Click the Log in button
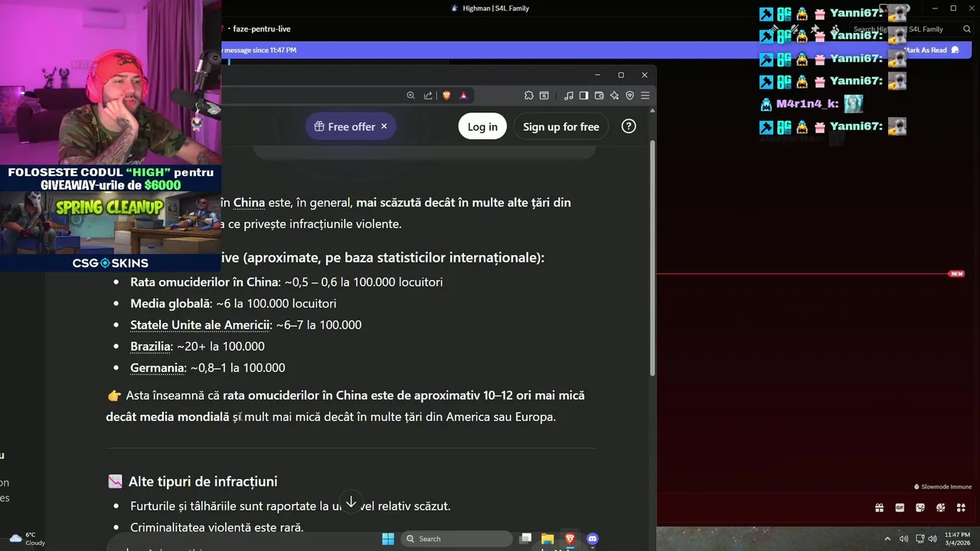 click(x=482, y=126)
